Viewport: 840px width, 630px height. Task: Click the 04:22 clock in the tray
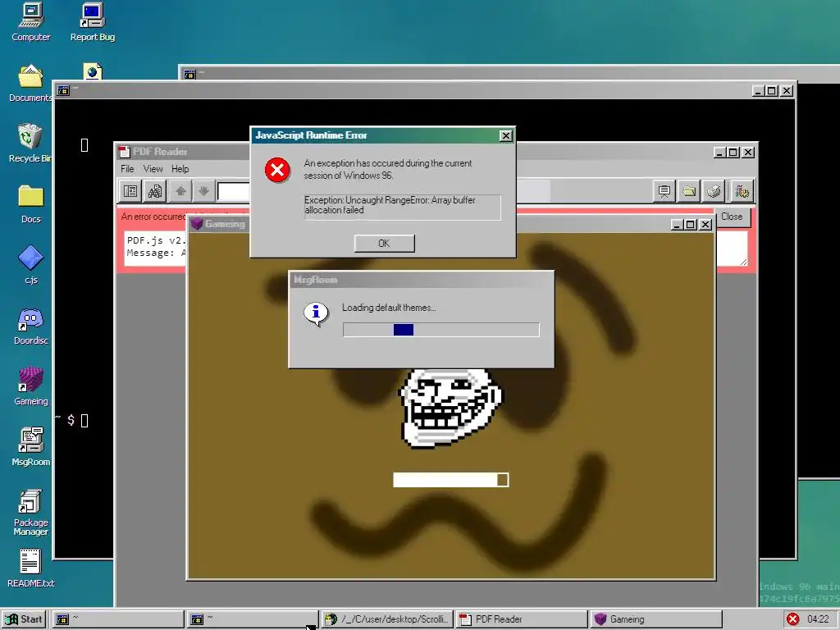(x=818, y=619)
